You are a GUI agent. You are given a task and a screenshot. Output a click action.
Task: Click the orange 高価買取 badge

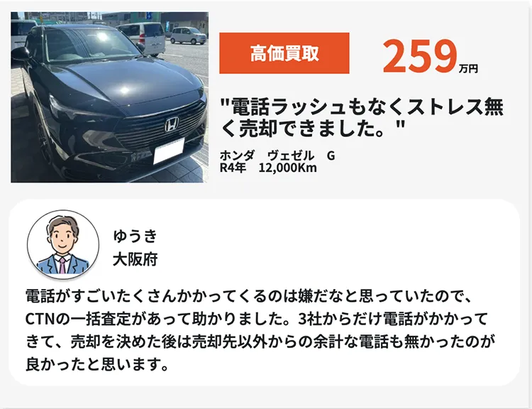[x=284, y=53]
